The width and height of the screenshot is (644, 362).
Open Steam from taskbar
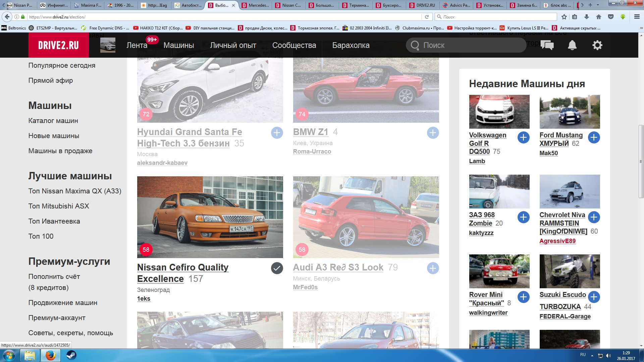tap(71, 355)
